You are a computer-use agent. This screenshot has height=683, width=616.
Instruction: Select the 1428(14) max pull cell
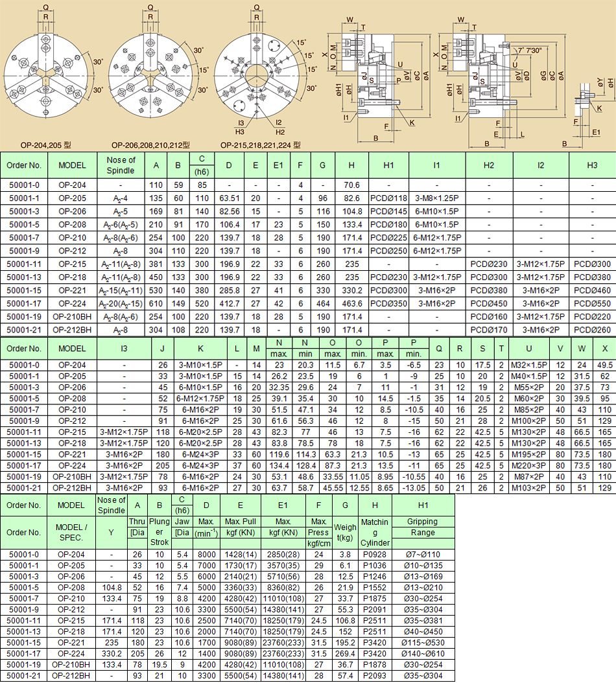pyautogui.click(x=240, y=555)
